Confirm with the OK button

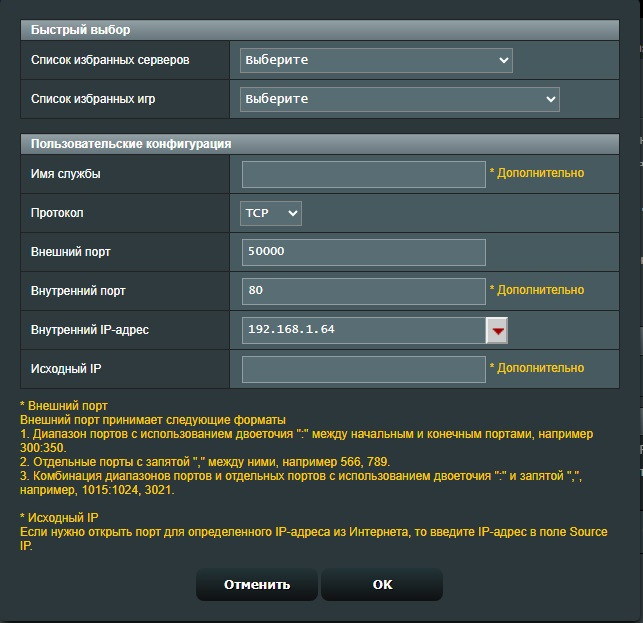pyautogui.click(x=382, y=585)
